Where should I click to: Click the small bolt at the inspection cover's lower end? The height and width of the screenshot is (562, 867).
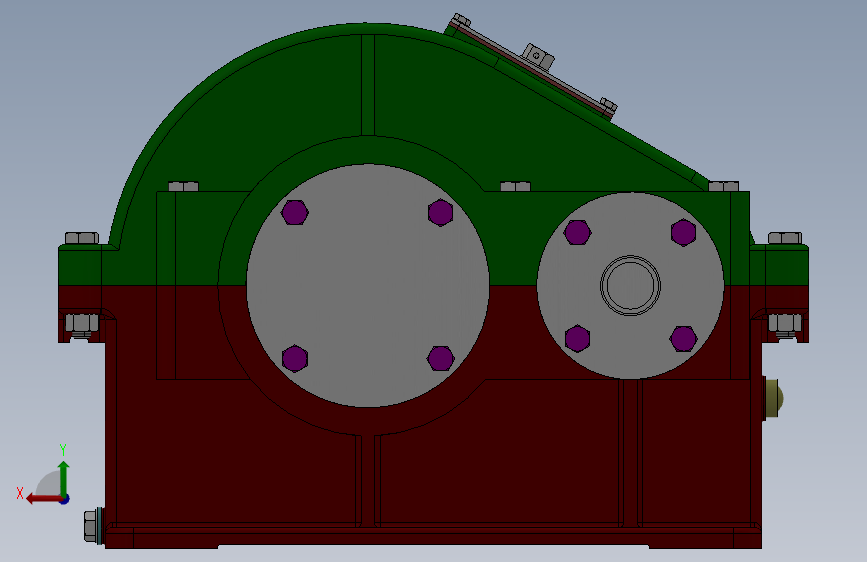point(608,105)
